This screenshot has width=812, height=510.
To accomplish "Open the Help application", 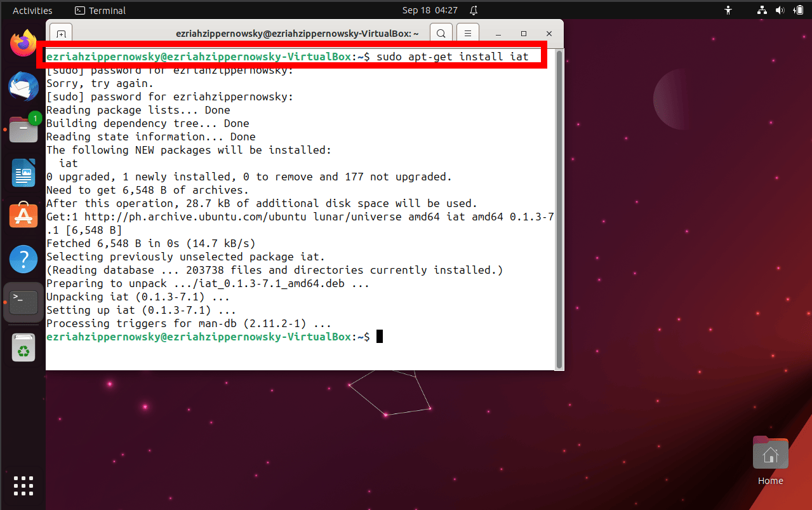I will 23,259.
